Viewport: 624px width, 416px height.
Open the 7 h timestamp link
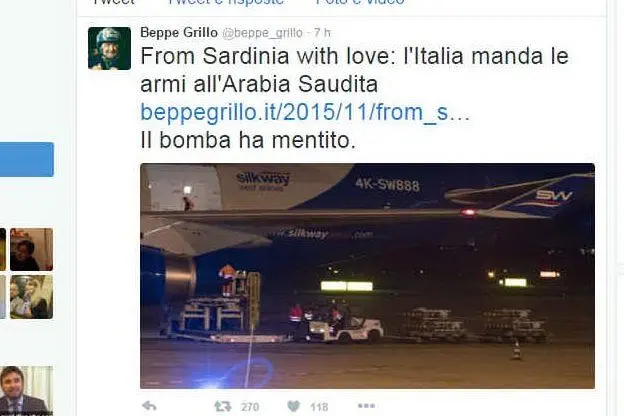tap(322, 32)
